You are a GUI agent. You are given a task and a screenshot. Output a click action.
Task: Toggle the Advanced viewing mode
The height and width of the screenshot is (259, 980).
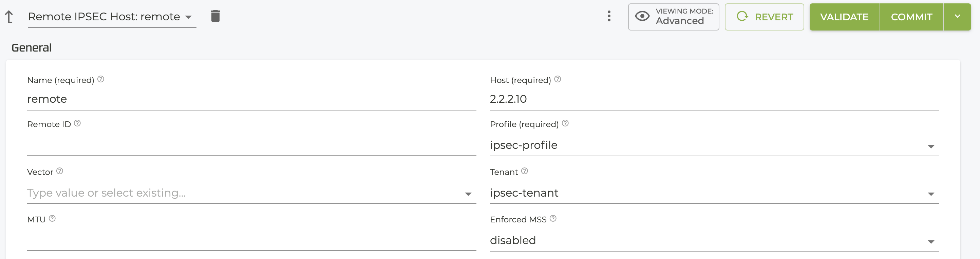(673, 17)
